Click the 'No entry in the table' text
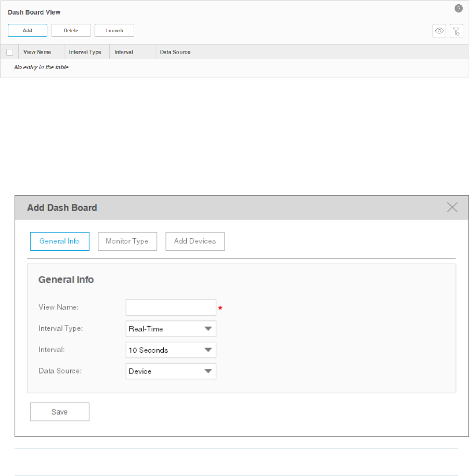 click(41, 67)
